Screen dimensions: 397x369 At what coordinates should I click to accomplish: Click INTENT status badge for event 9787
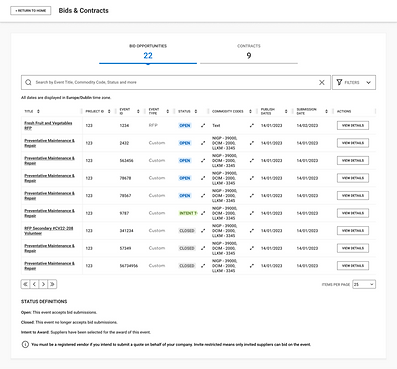point(188,213)
